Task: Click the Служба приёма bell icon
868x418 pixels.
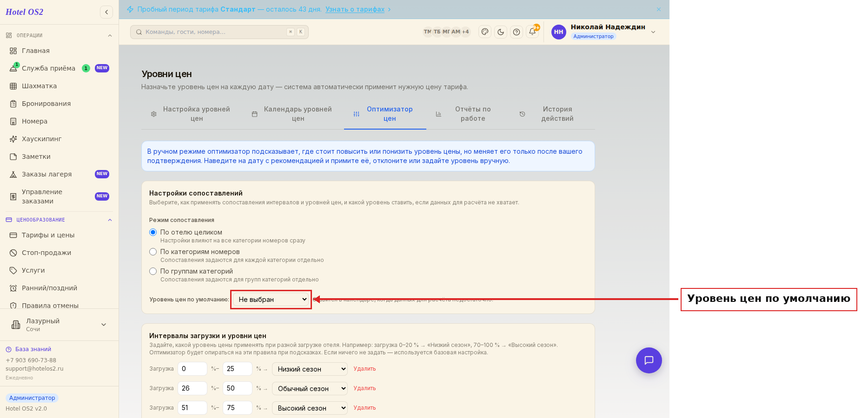Action: [13, 68]
